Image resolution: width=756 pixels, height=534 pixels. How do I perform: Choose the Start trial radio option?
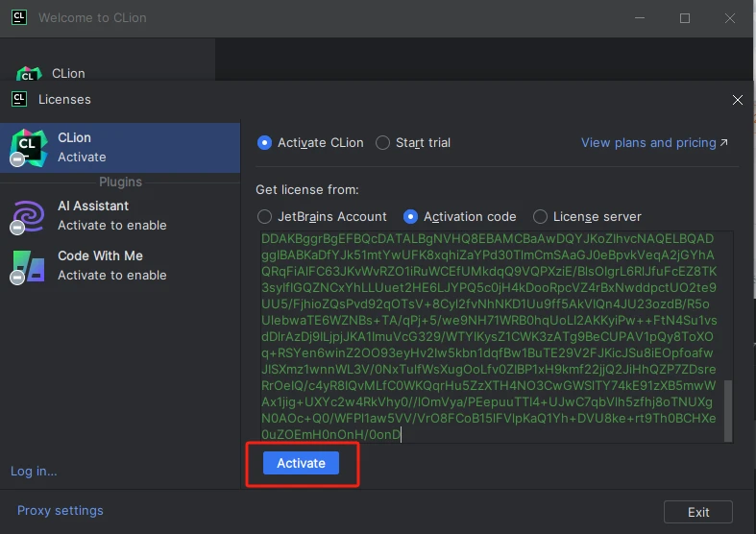[x=383, y=142]
